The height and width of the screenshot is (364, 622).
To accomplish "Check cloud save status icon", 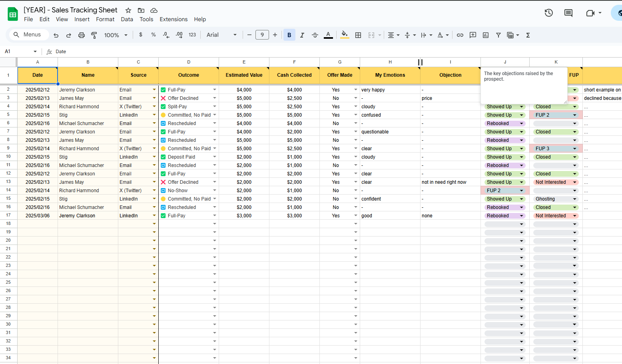I will click(x=154, y=10).
